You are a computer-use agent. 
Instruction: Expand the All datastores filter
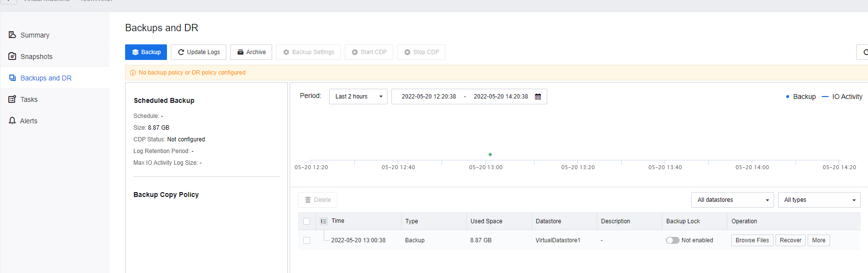(732, 200)
